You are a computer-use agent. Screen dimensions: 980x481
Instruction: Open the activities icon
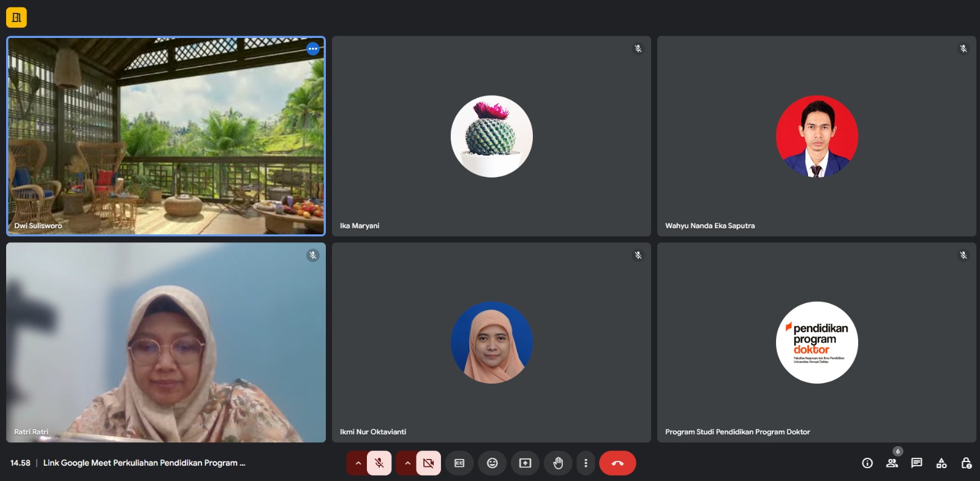click(x=941, y=463)
